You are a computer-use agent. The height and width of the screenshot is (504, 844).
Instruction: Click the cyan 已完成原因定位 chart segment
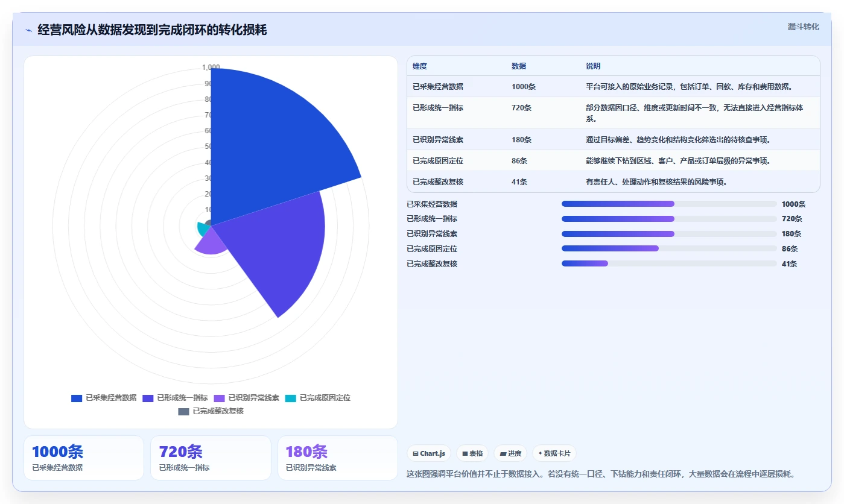[x=203, y=229]
